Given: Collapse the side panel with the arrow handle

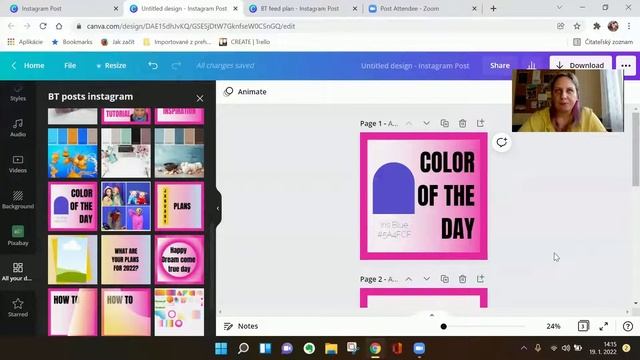Looking at the screenshot, I should [x=218, y=208].
